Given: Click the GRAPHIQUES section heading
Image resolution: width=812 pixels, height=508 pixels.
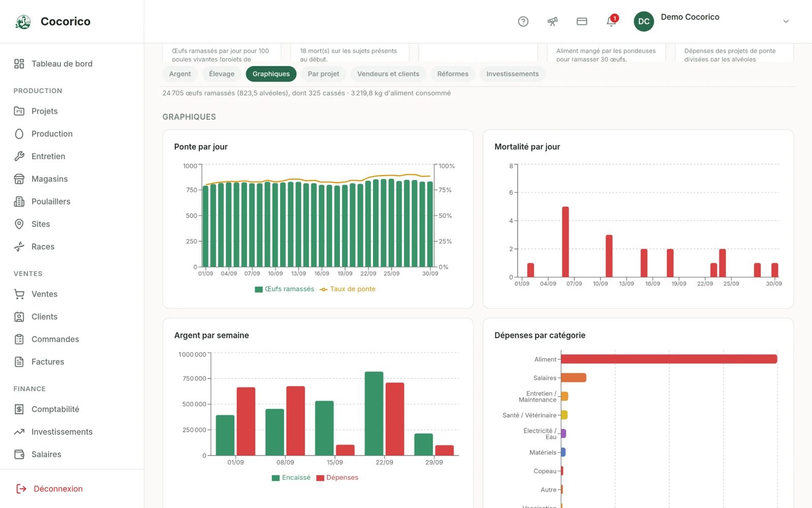Looking at the screenshot, I should (x=189, y=117).
